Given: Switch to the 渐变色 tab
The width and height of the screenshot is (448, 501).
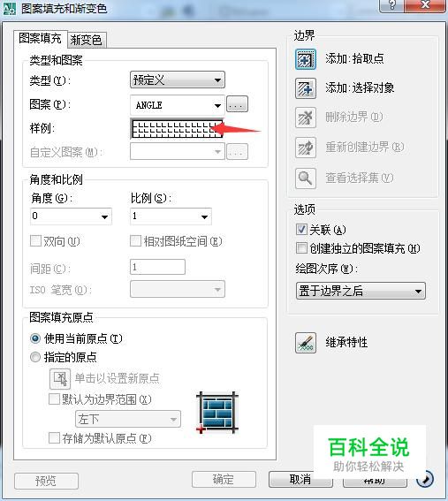Looking at the screenshot, I should (x=86, y=40).
